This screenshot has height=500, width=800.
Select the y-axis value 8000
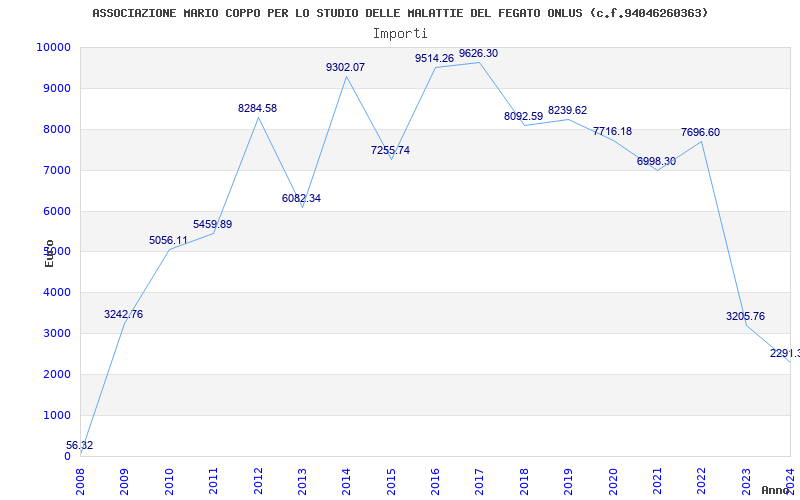[57, 129]
